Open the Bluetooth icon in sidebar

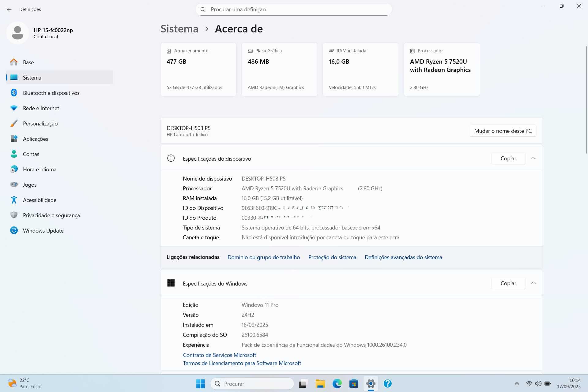tap(14, 93)
